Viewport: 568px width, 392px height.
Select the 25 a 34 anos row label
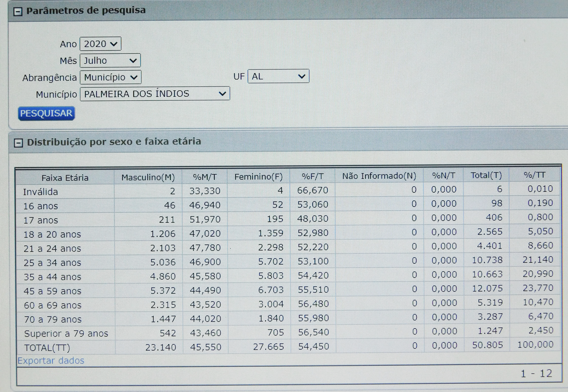[x=52, y=263]
